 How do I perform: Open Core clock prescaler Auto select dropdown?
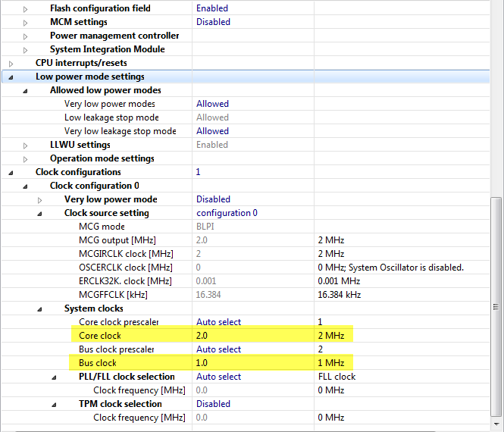218,322
